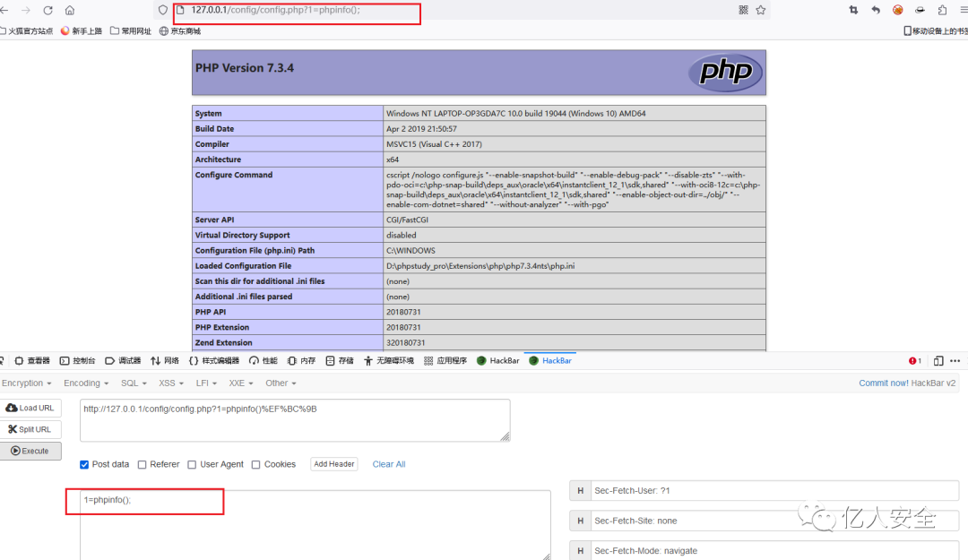Click the Sec-Fetch-Mode header field

tap(774, 550)
